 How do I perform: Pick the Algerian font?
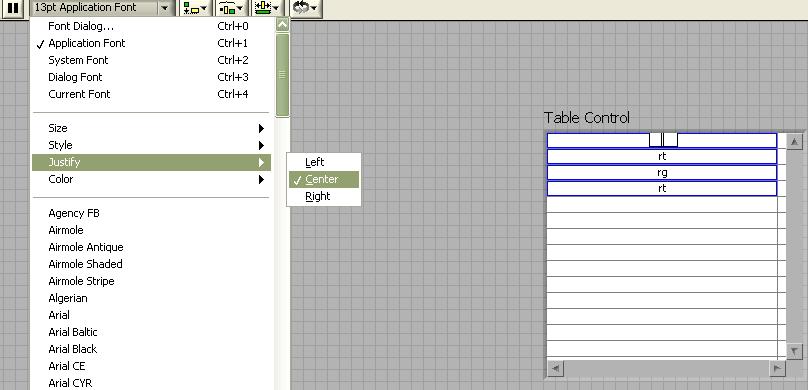click(x=151, y=298)
